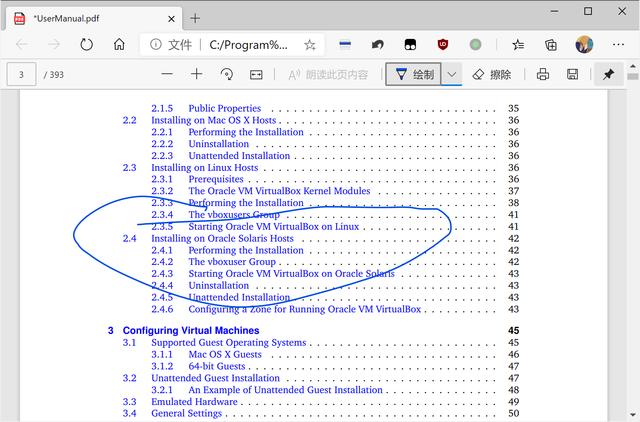Pin the PDF toolbar
Viewport: 640px width, 422px height.
608,74
